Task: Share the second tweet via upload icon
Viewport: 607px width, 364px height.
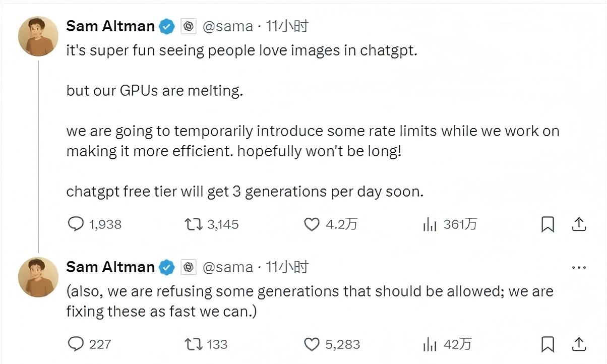Action: [579, 344]
